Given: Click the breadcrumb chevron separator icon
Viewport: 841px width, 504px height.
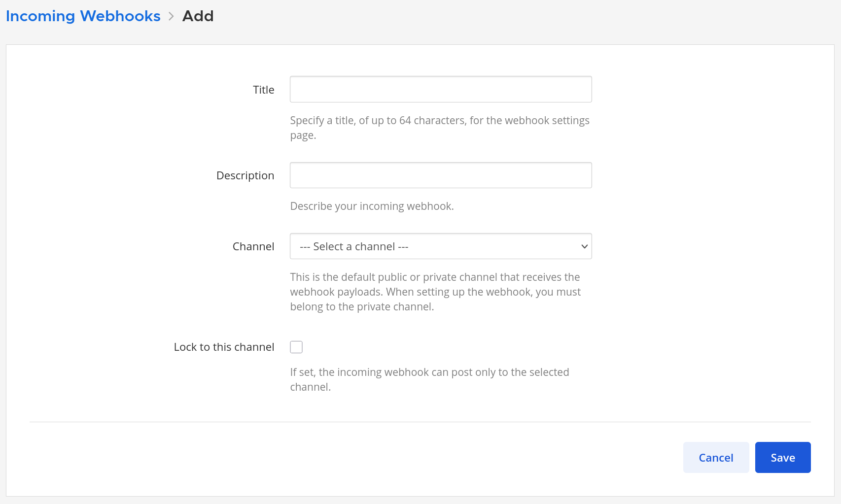Looking at the screenshot, I should click(x=172, y=16).
